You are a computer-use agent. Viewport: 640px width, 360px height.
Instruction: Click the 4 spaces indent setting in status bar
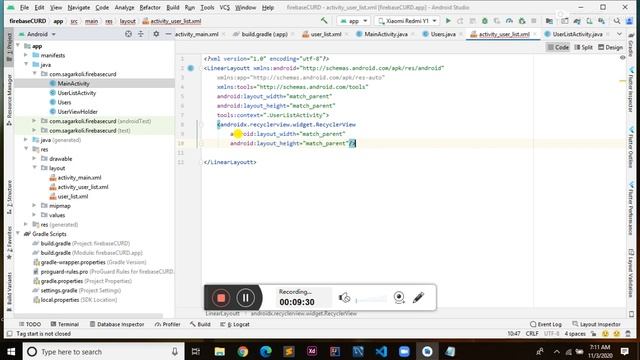(575, 333)
